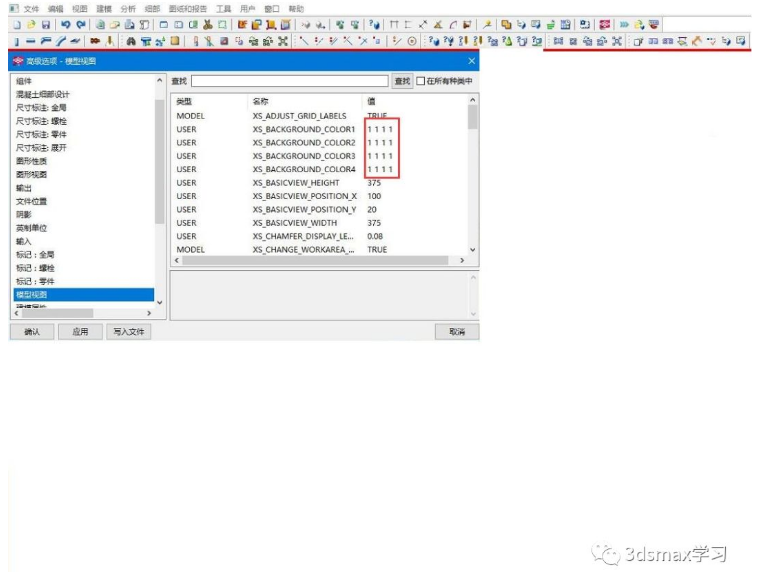Click the stacked yellow squares copy icon
This screenshot has width=758, height=572.
(x=506, y=25)
